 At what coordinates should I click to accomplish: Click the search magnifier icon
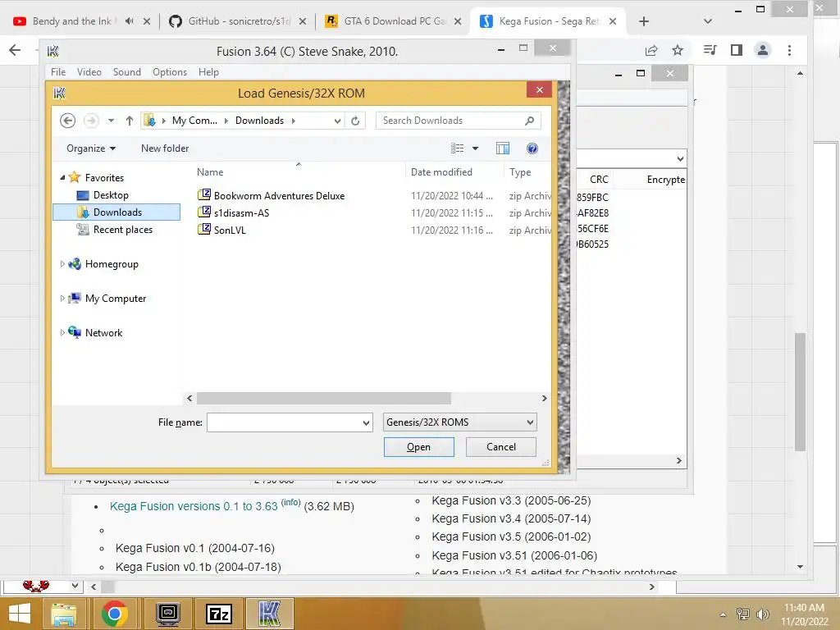(529, 121)
